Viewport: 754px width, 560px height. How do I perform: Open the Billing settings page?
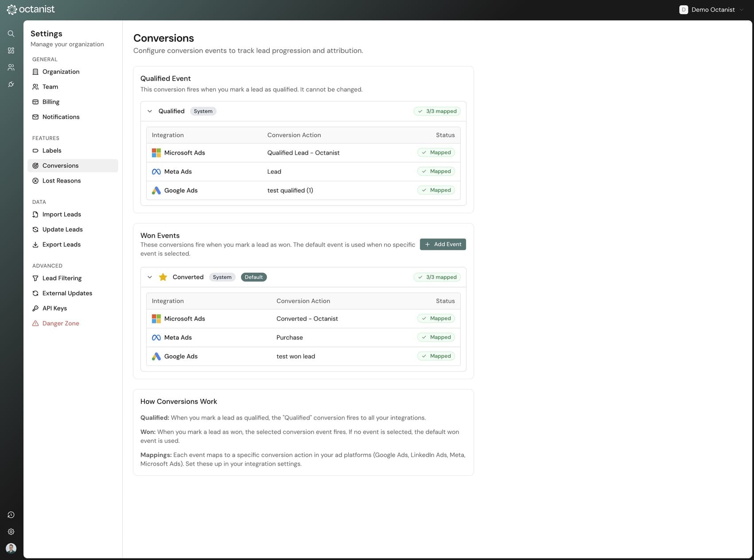[x=51, y=102]
